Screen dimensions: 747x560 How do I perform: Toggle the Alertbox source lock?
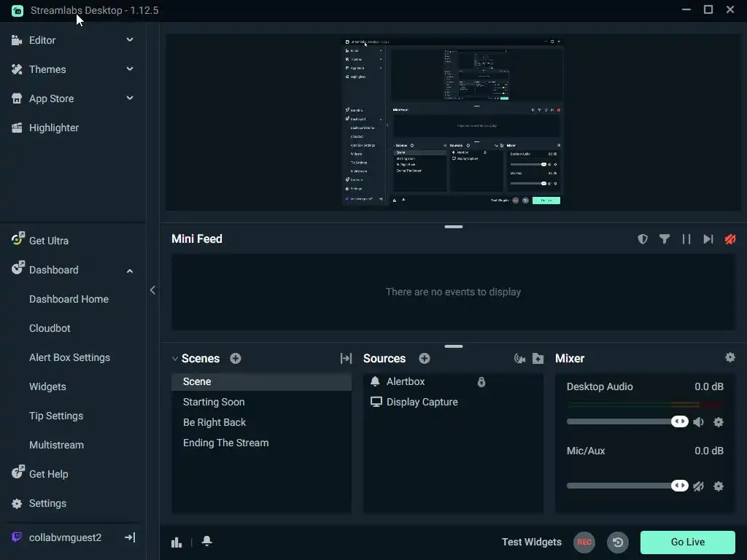(x=481, y=381)
